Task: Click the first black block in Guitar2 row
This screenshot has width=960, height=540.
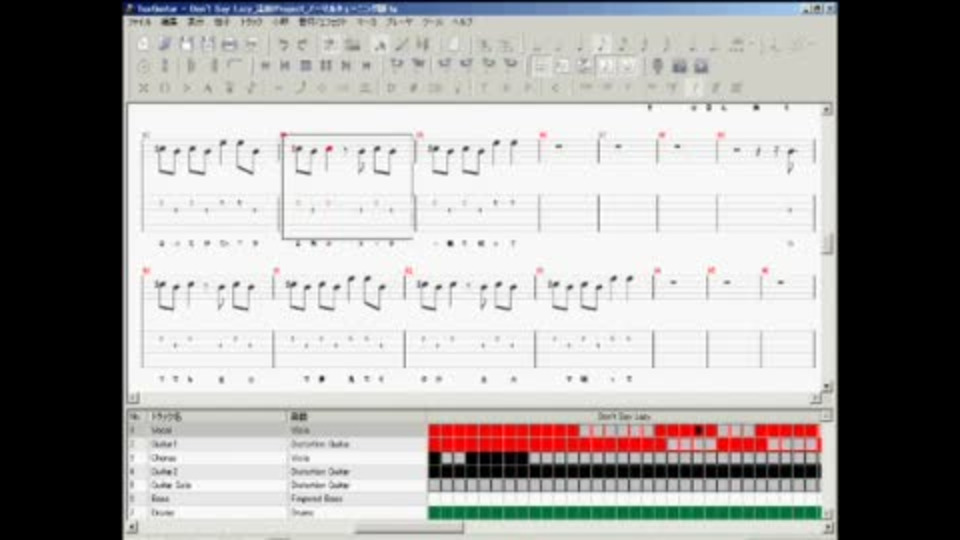Action: click(435, 471)
